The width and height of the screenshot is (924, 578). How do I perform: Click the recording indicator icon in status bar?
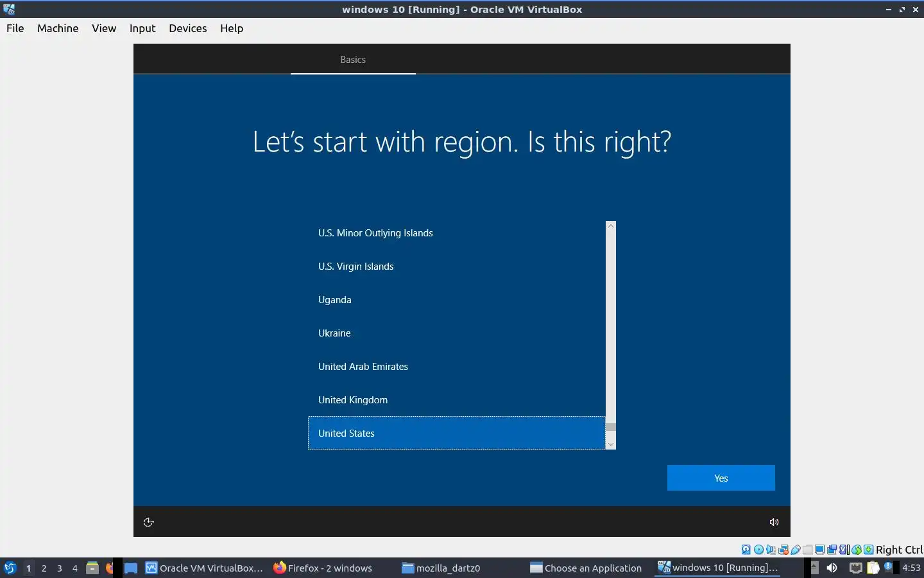[x=832, y=550]
